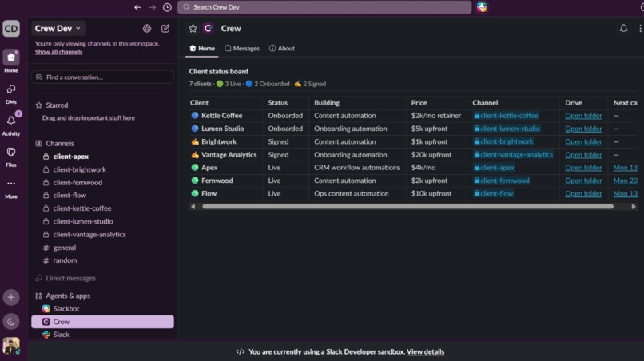Open Files in the left rail
Screen dimensions: 644x361
[11, 152]
